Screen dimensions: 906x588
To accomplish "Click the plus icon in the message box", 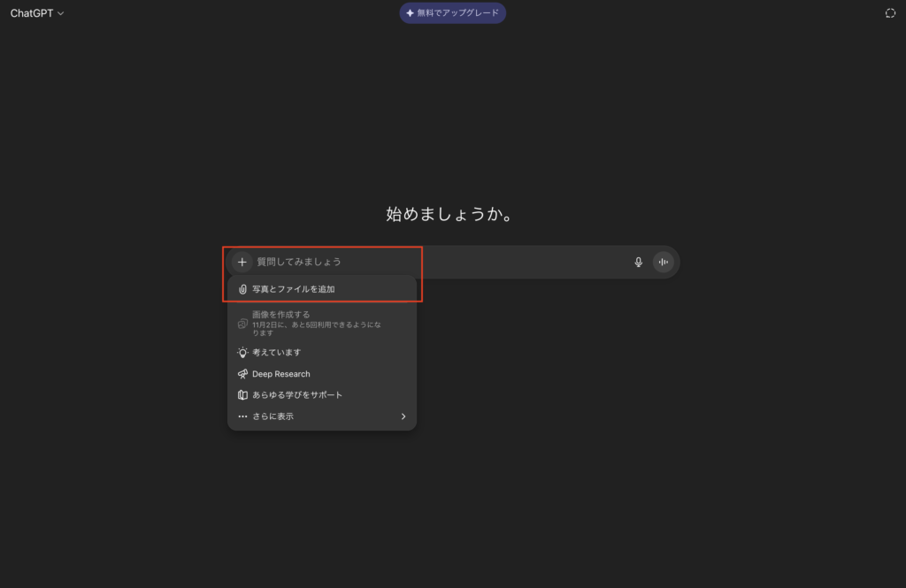I will coord(242,262).
